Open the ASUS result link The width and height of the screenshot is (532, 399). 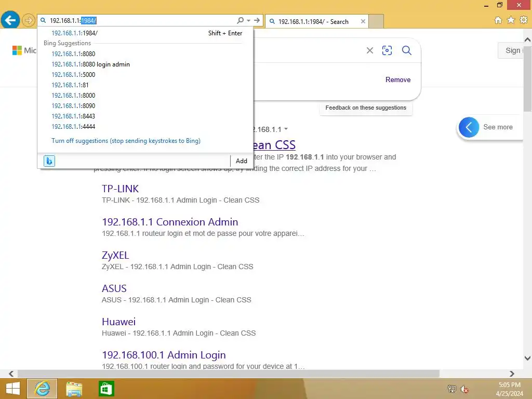coord(114,288)
